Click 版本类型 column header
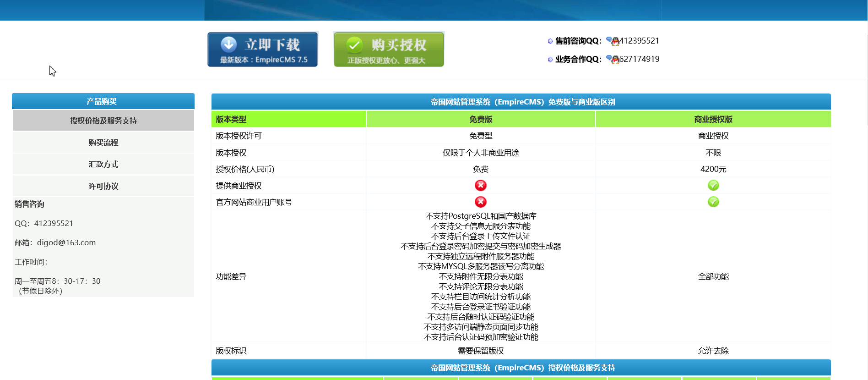This screenshot has width=868, height=380. (x=288, y=119)
